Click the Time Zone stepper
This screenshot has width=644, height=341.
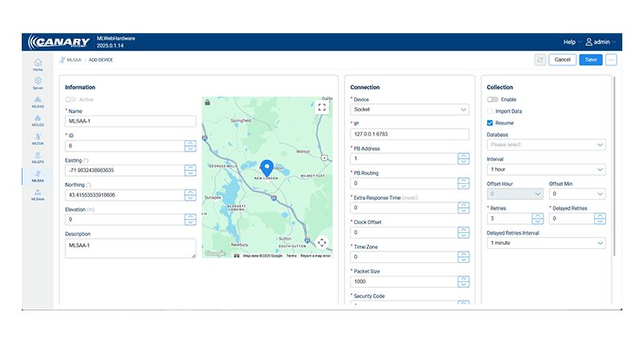click(464, 257)
